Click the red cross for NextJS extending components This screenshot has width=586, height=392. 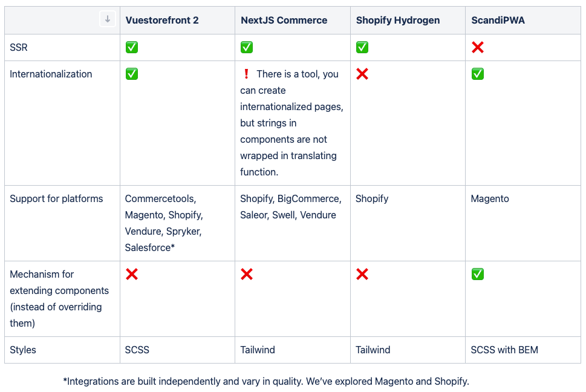(247, 274)
